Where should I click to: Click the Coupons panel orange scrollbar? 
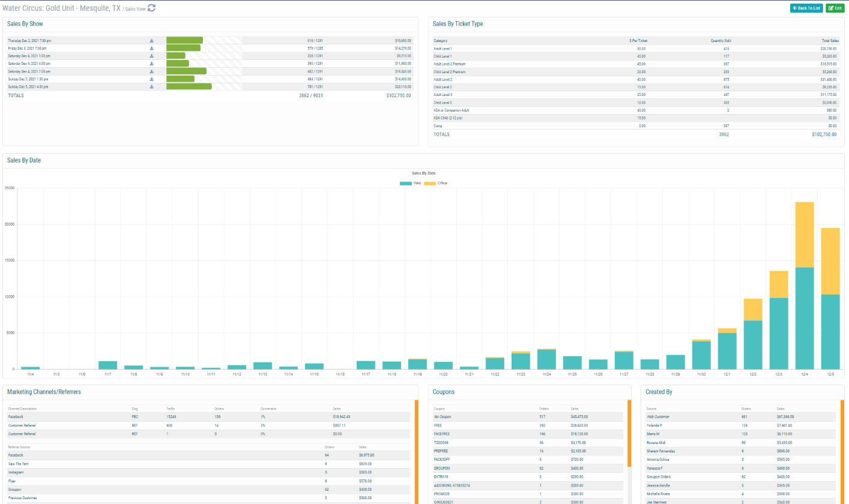click(x=629, y=433)
